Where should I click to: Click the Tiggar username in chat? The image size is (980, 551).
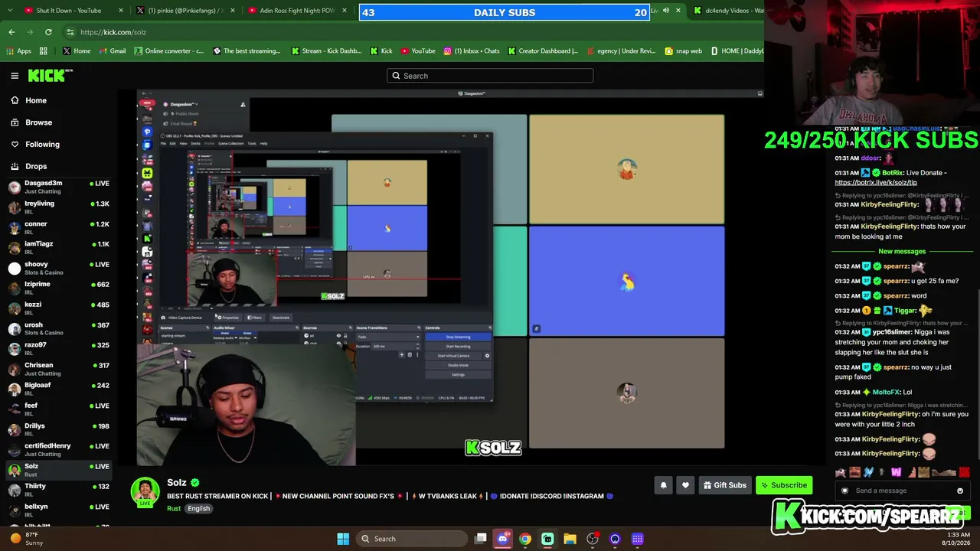click(x=905, y=311)
